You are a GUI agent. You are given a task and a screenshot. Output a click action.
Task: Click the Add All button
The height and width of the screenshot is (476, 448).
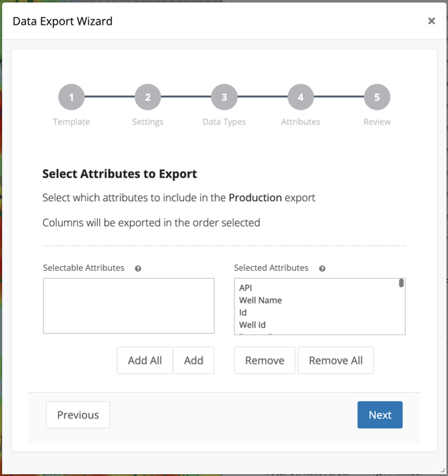[x=145, y=360]
